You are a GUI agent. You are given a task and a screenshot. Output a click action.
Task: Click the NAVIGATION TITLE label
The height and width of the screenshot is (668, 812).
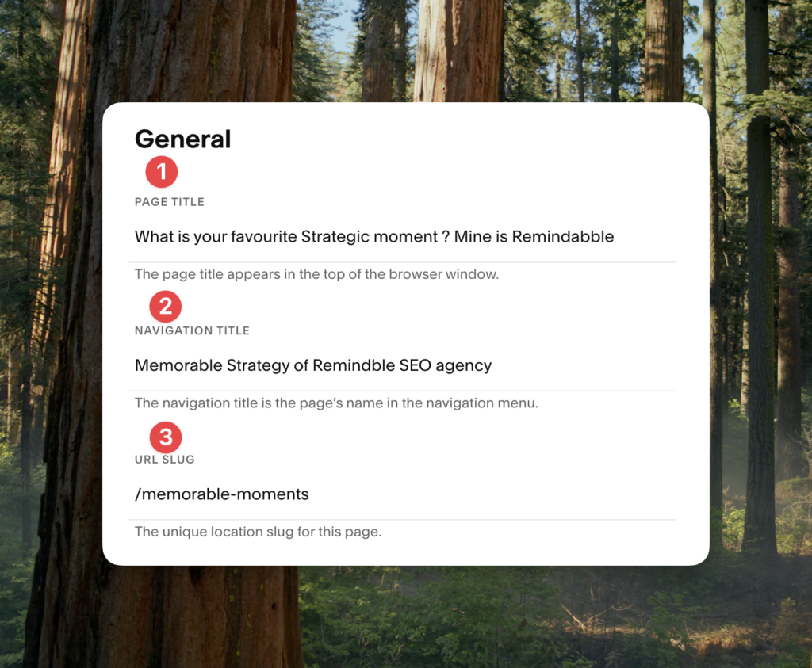coord(192,330)
